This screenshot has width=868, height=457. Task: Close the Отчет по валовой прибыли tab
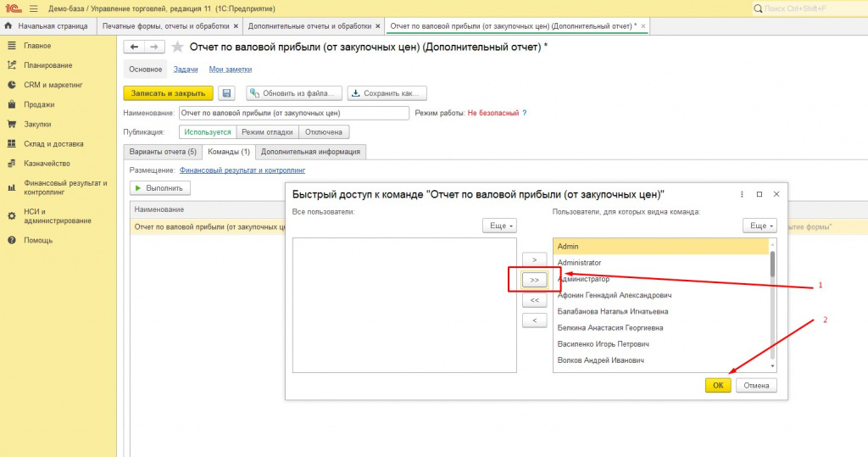(643, 26)
